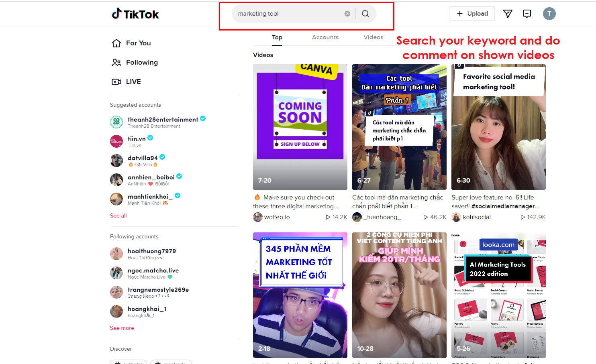Open the inbox notifications icon
This screenshot has height=364, width=596.
tap(527, 14)
